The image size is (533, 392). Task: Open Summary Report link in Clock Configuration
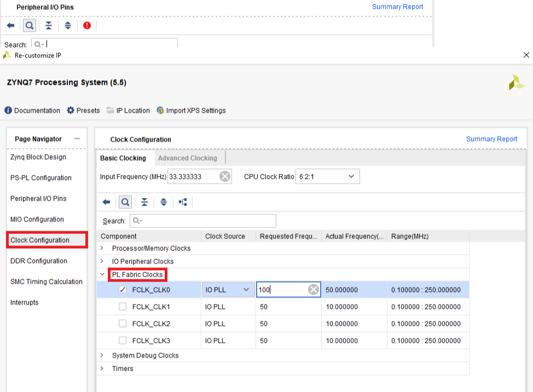[491, 138]
